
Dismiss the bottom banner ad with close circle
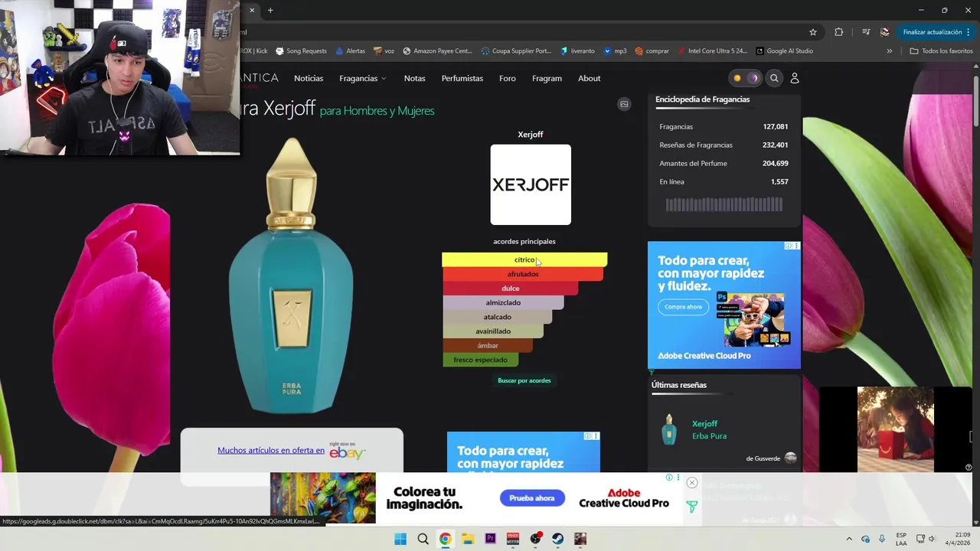tap(691, 483)
